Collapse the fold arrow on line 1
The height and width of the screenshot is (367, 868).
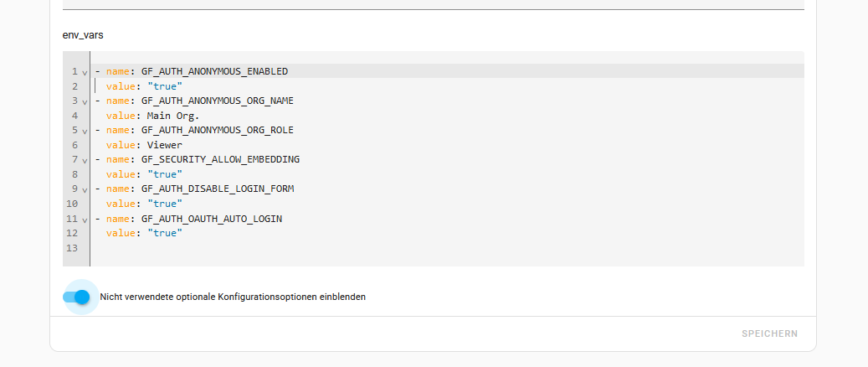coord(85,73)
